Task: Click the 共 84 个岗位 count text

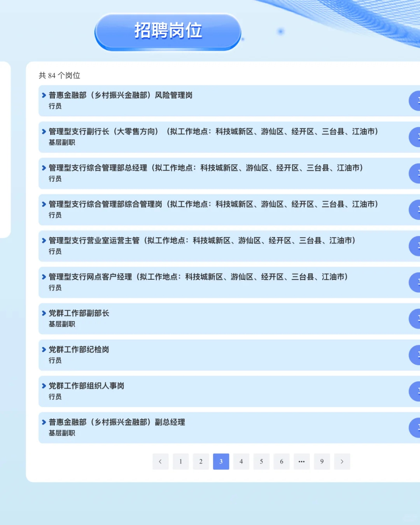Action: coord(59,76)
